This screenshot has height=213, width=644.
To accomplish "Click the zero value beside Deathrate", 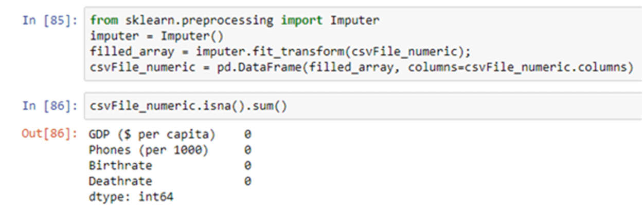I will (x=247, y=181).
